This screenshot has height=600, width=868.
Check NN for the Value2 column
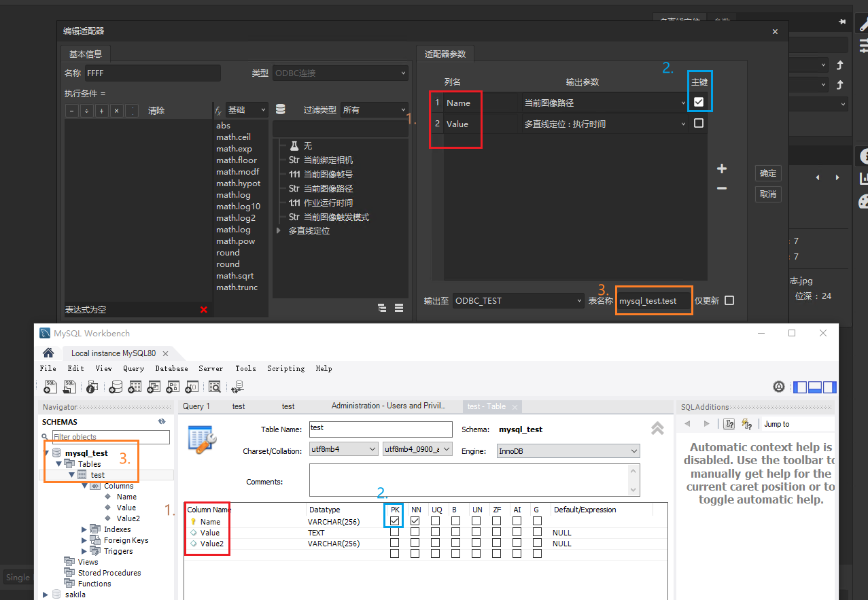[x=415, y=543]
